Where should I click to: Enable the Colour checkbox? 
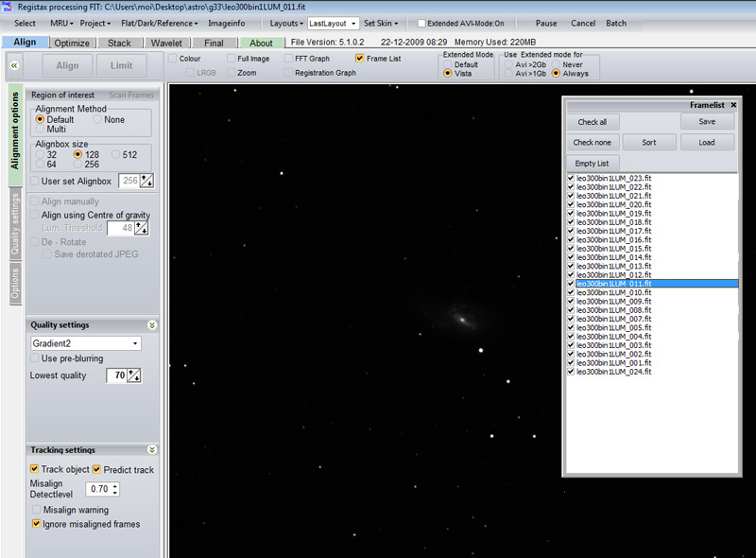tap(173, 59)
